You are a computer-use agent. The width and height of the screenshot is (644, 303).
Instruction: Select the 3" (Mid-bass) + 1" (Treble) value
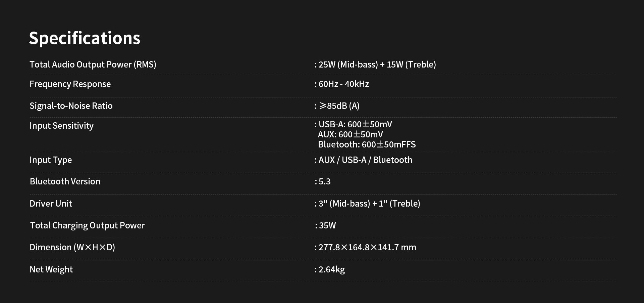(x=369, y=204)
